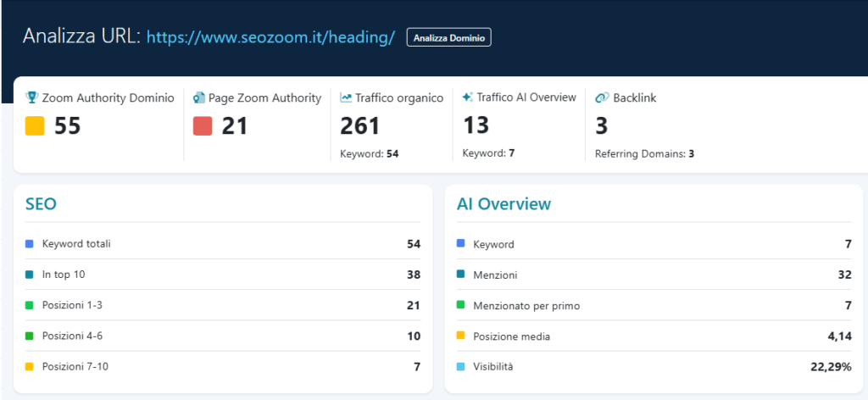Click the page icon beside Page Zoom Authority
Viewport: 868px width, 400px height.
click(x=198, y=98)
